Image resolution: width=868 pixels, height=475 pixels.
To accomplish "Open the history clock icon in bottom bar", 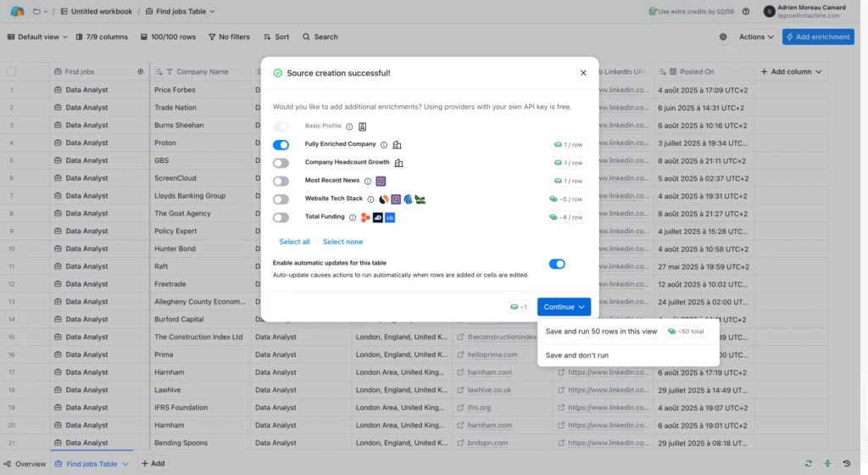I will click(x=847, y=464).
